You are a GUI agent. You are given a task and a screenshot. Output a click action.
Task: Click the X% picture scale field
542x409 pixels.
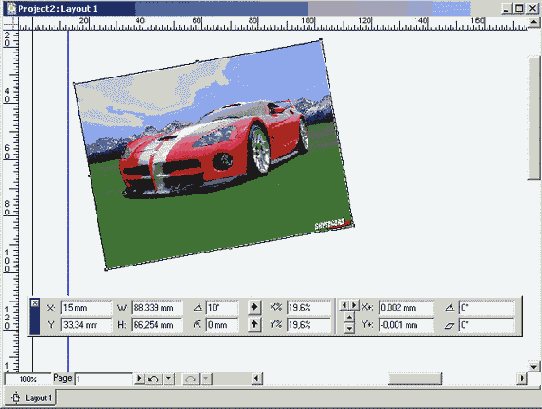click(309, 308)
